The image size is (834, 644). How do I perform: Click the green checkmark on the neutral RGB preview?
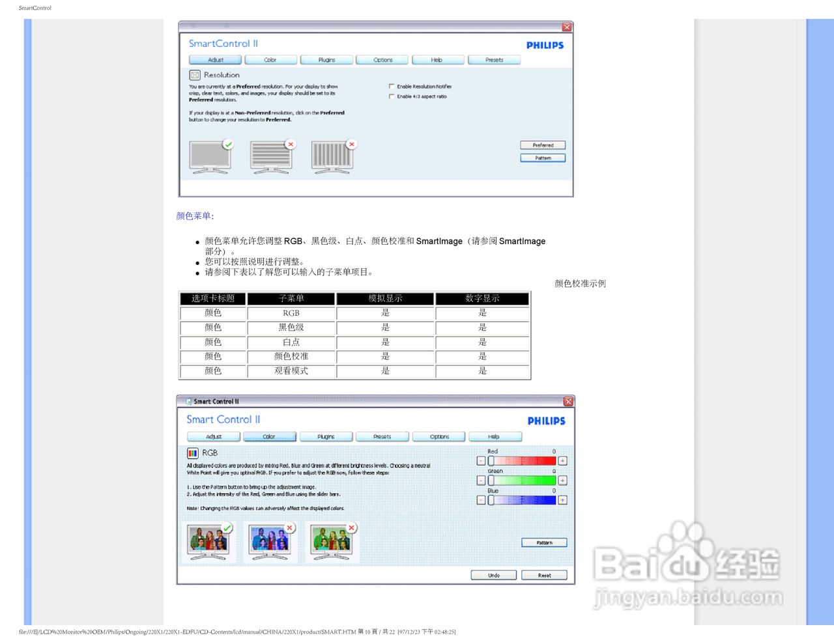(227, 527)
